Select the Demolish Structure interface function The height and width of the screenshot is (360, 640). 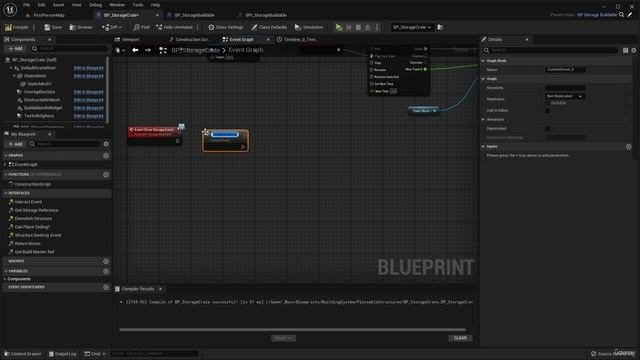pos(33,219)
